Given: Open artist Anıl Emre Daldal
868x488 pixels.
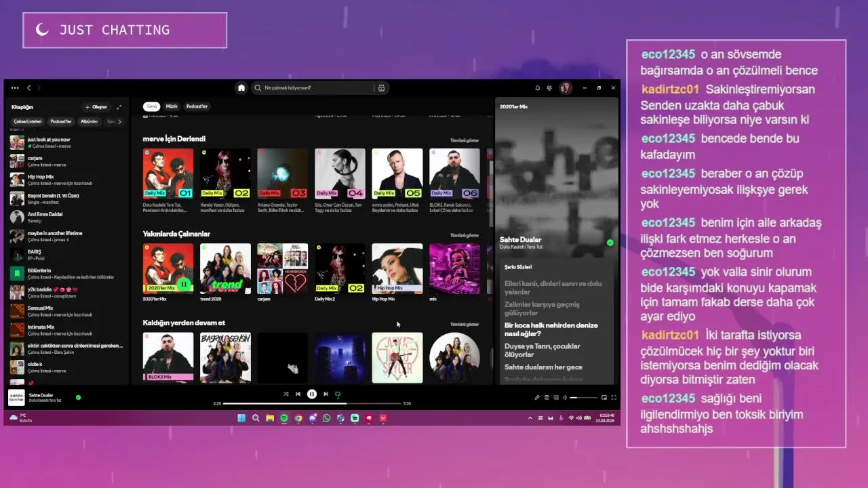Looking at the screenshot, I should coord(66,218).
